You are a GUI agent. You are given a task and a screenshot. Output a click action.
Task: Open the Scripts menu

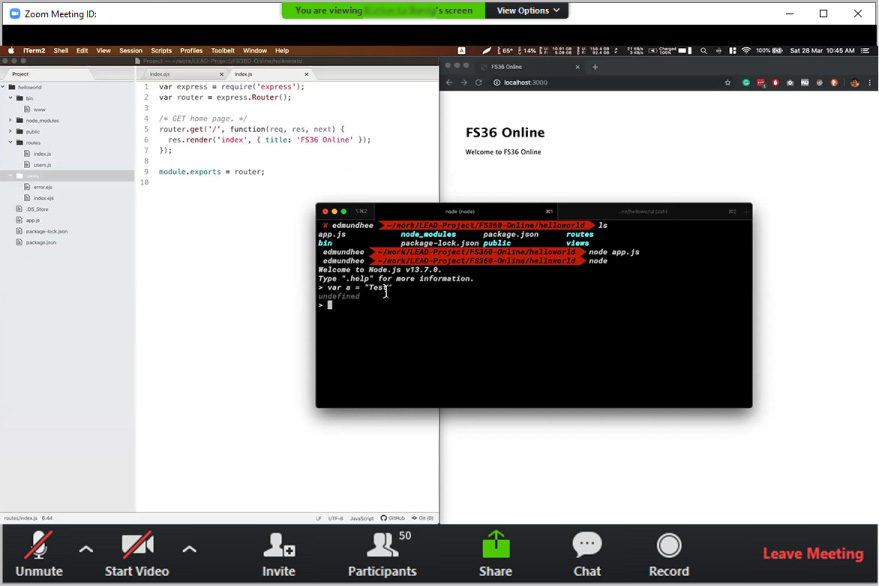(161, 50)
